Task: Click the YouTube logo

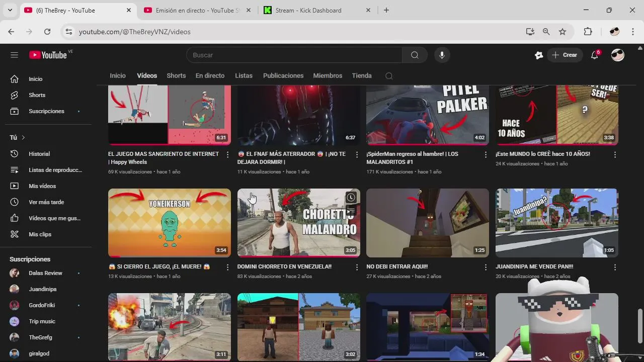Action: click(48, 55)
